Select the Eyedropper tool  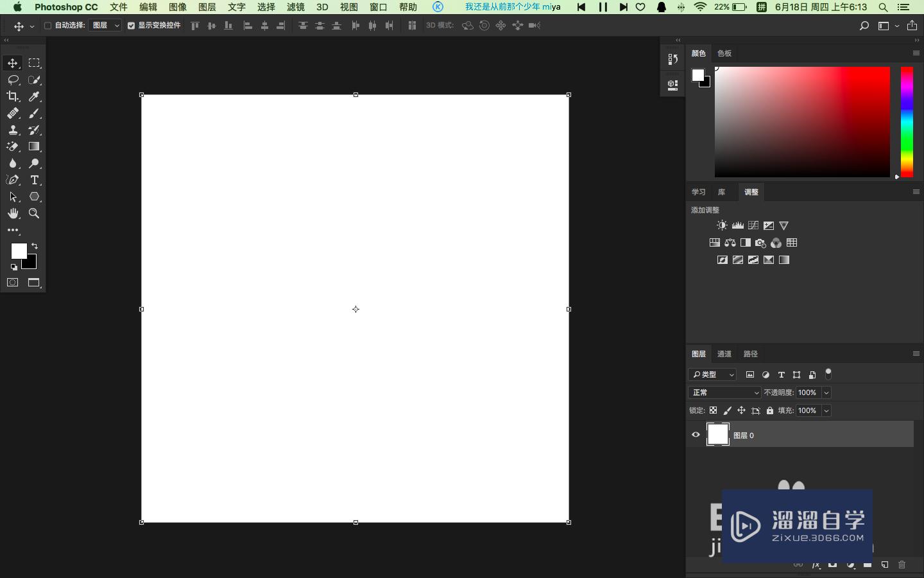click(x=34, y=96)
